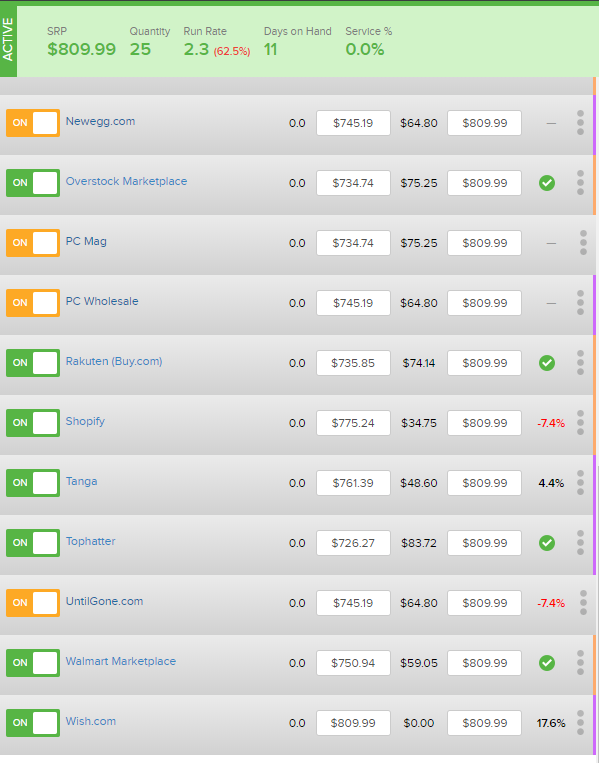
Task: Open the Wish.com channel link
Action: tap(91, 721)
